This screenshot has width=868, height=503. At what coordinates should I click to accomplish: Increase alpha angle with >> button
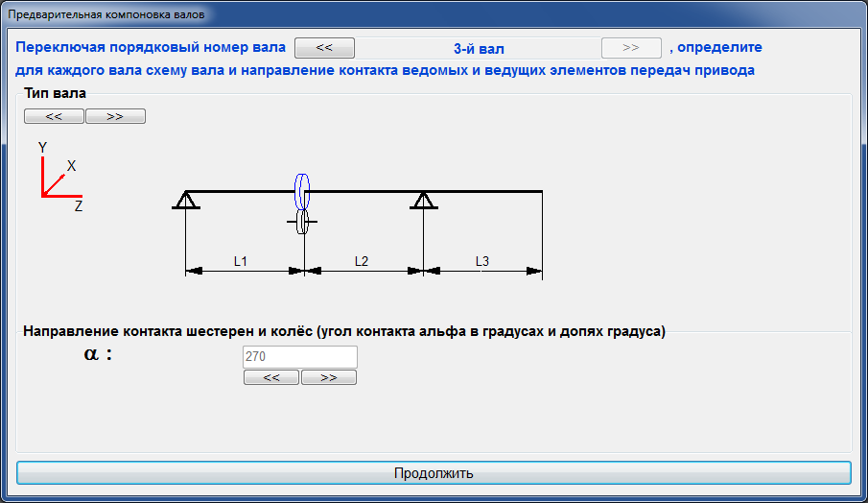[329, 377]
